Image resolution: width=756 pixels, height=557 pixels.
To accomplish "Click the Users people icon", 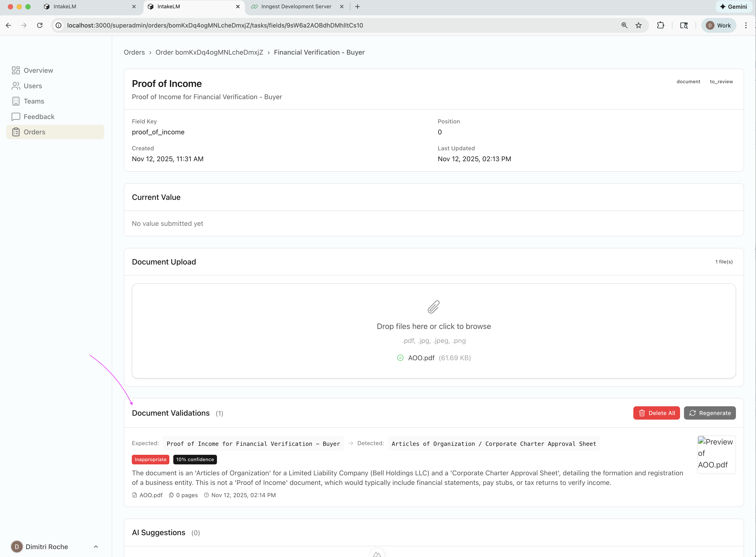I will 16,86.
